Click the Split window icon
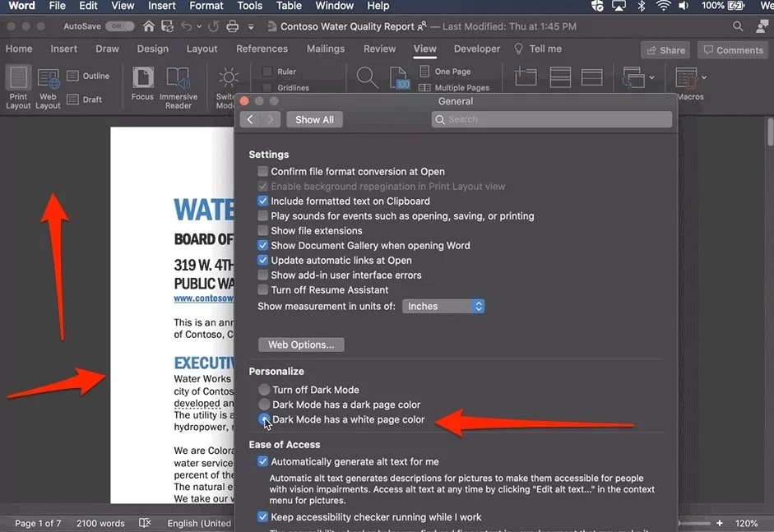Screen dimensions: 774x532 [591, 77]
